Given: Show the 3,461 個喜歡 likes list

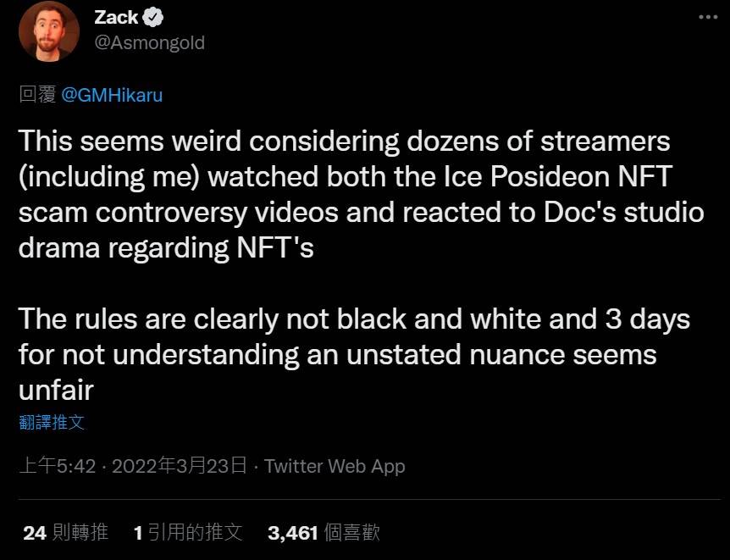Looking at the screenshot, I should pyautogui.click(x=324, y=532).
